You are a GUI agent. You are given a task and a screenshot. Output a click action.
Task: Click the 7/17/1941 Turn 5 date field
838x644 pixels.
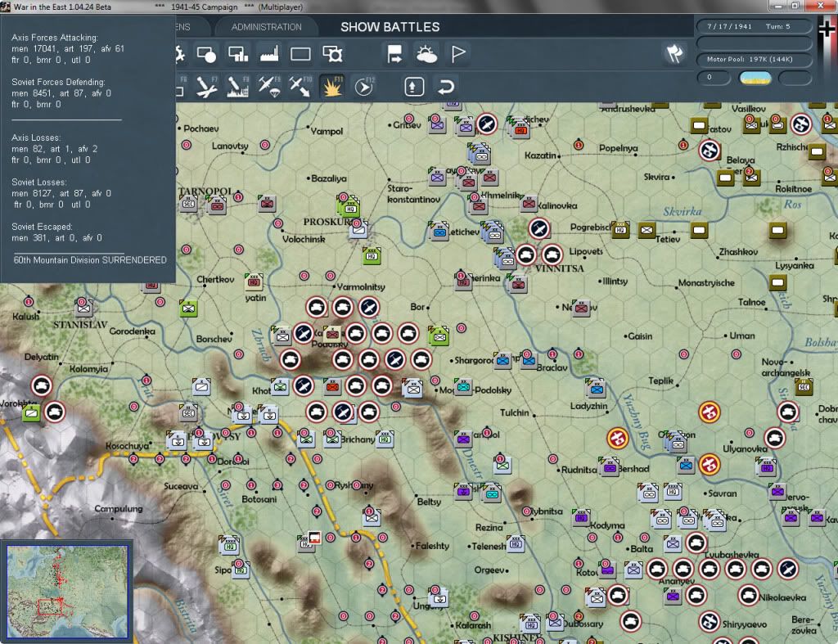pos(754,26)
